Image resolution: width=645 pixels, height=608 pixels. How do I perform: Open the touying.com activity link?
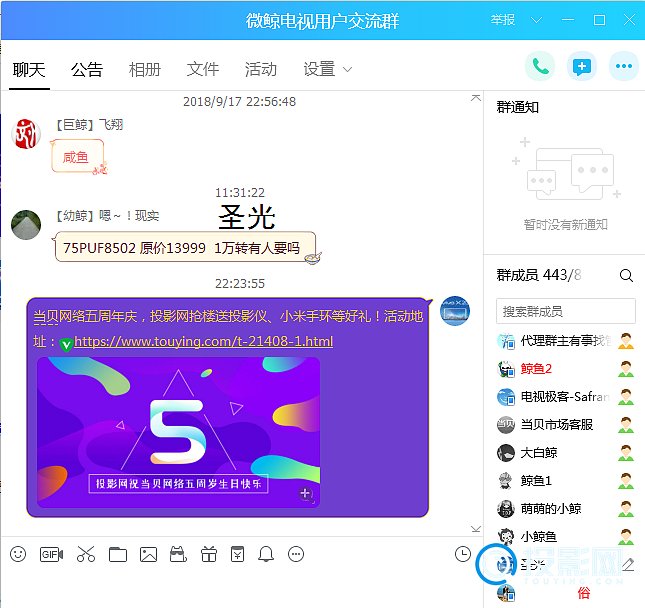(203, 341)
